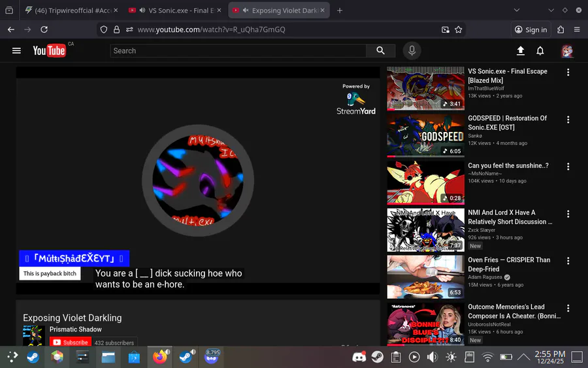This screenshot has height=368, width=588.
Task: Open VS Sonic.exe - Final Escape [Blazed Mix] title
Action: [x=508, y=76]
